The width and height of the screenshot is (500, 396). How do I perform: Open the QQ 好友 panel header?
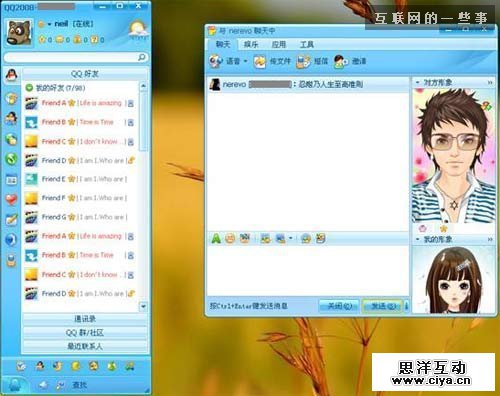pyautogui.click(x=85, y=74)
